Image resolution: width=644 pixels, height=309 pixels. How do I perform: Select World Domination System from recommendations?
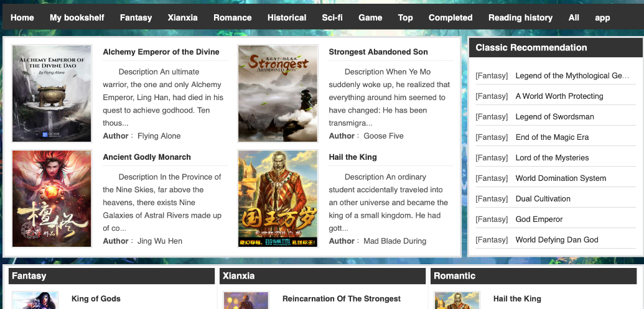coord(561,178)
